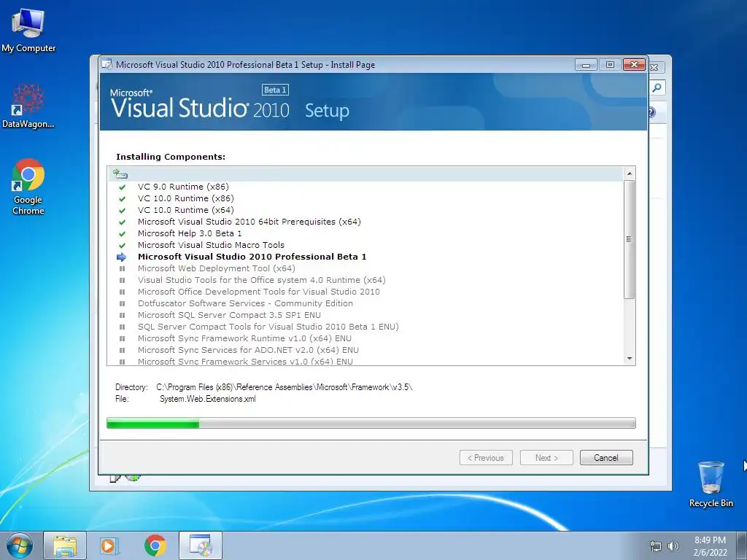Open File Explorer from the taskbar

65,545
